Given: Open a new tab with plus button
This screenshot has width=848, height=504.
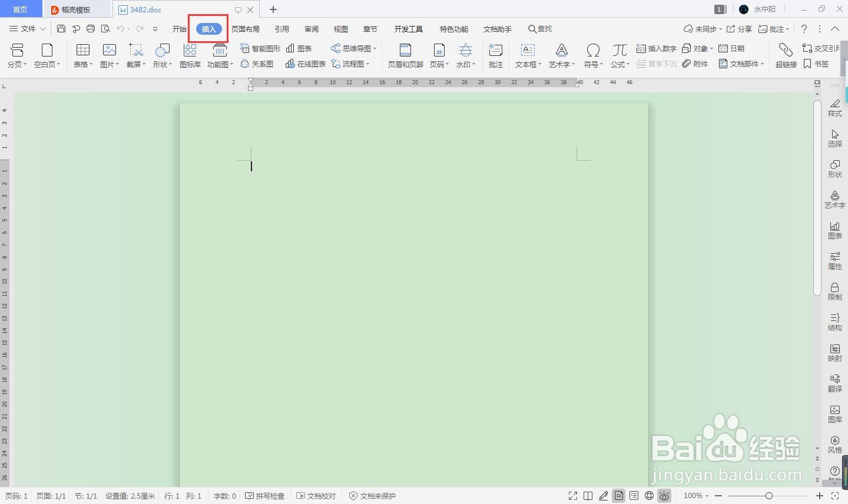Looking at the screenshot, I should point(273,9).
